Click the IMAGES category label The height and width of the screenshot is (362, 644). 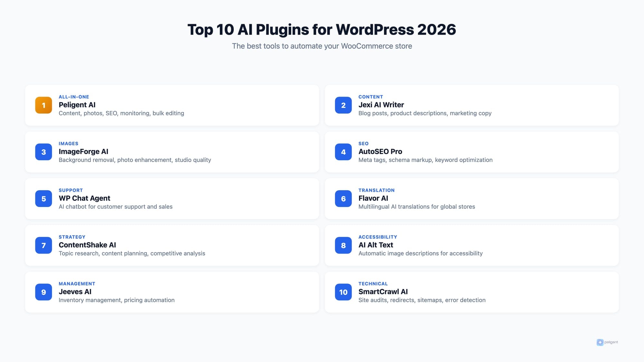[x=68, y=144]
